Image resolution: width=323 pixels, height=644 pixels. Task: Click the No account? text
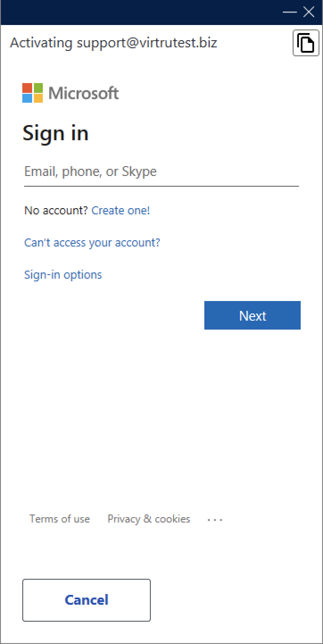pos(56,210)
